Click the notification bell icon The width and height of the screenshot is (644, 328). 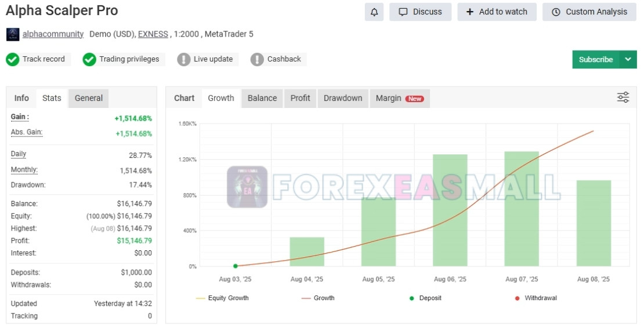[x=374, y=12]
